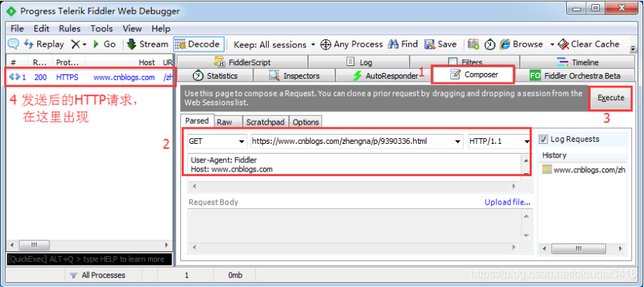Open the GET method dropdown
Screen dimensions: 644x287
217,142
